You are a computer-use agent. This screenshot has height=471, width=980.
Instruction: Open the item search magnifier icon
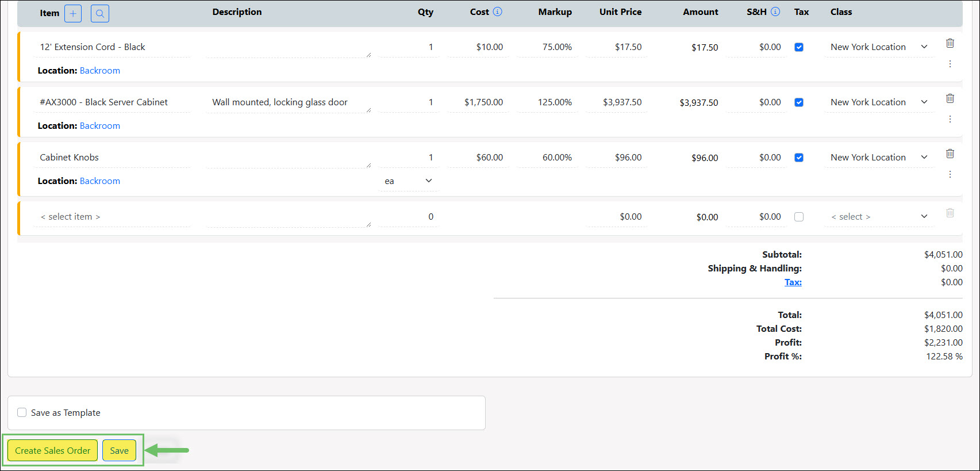pos(100,13)
